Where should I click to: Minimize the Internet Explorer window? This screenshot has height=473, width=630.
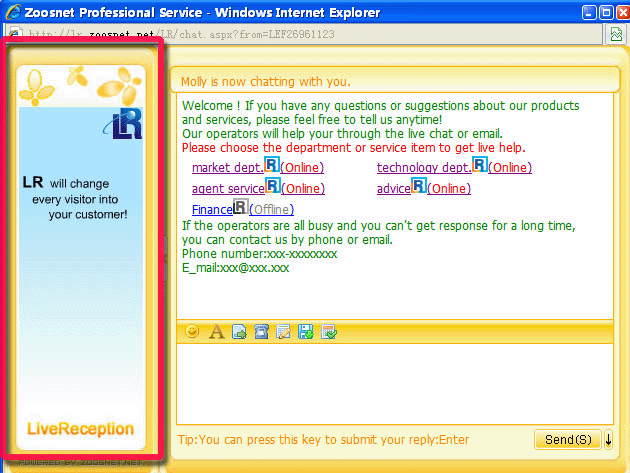[589, 12]
